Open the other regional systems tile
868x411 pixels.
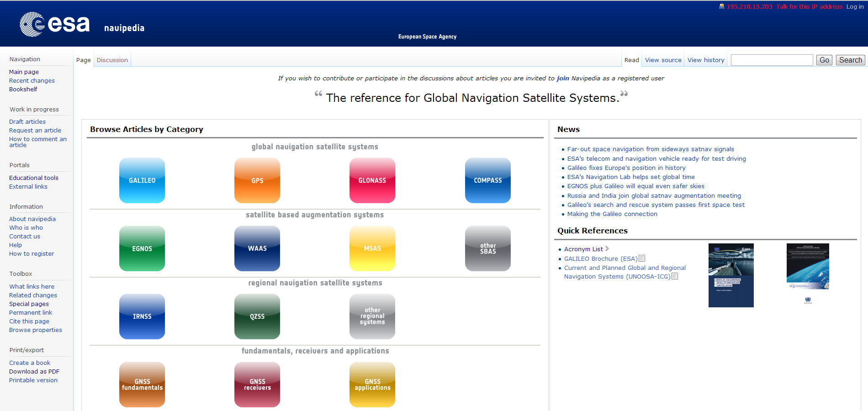tap(372, 316)
